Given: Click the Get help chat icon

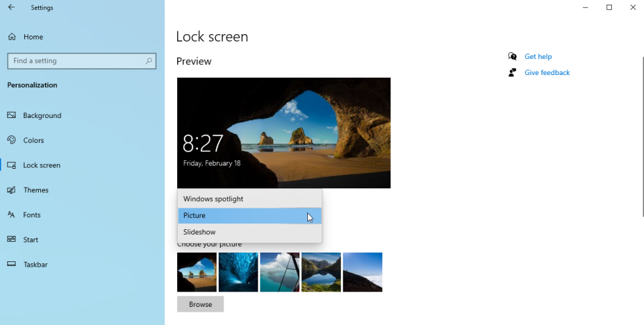Looking at the screenshot, I should click(512, 56).
